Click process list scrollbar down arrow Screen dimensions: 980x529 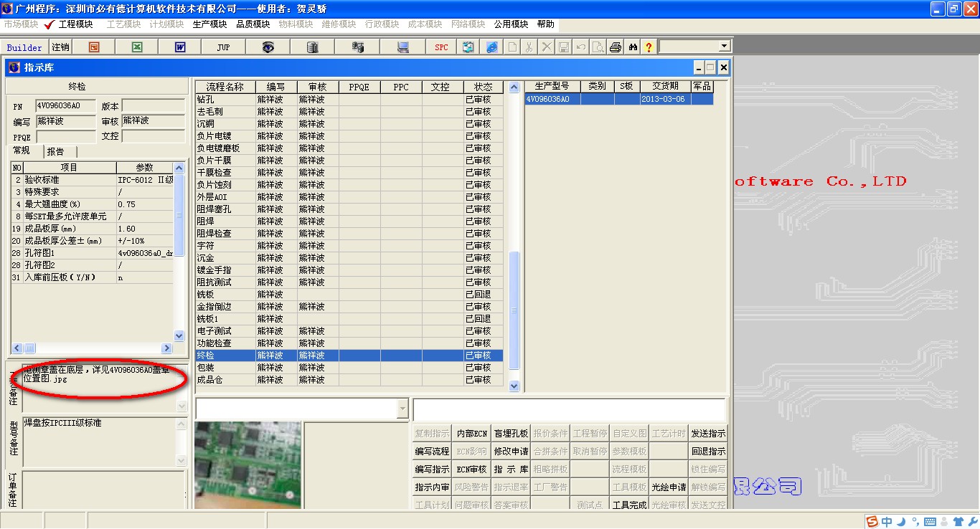click(514, 386)
